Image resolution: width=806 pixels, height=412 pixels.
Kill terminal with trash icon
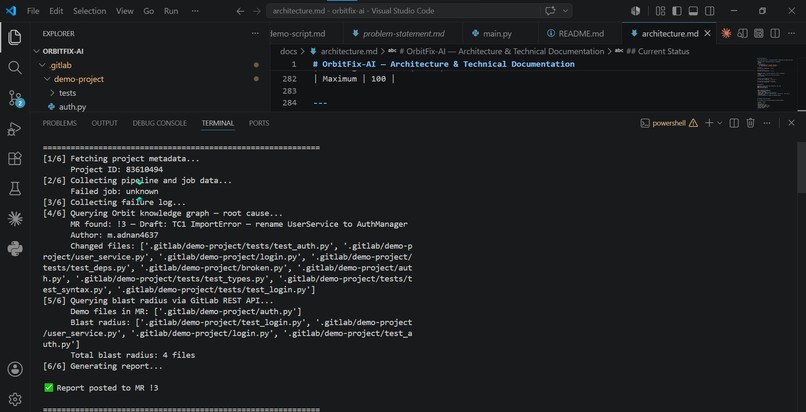tap(750, 123)
